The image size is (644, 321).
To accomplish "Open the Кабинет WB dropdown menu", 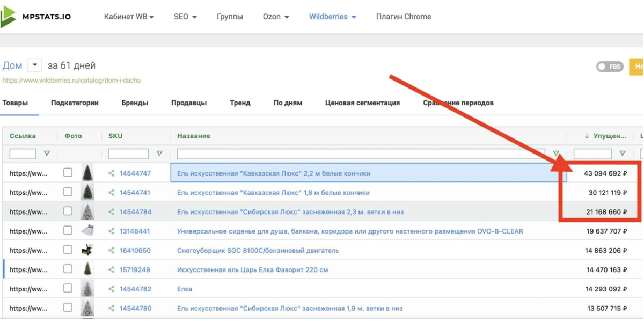I will [x=129, y=17].
